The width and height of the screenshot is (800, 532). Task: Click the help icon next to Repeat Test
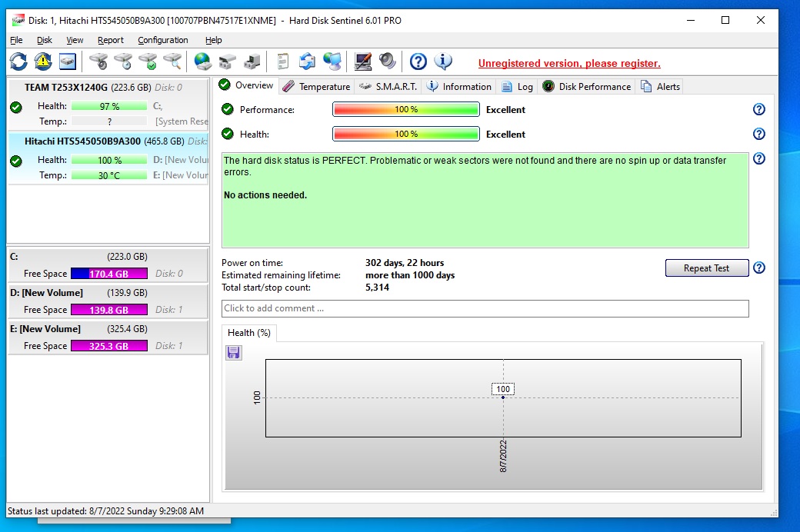(758, 268)
